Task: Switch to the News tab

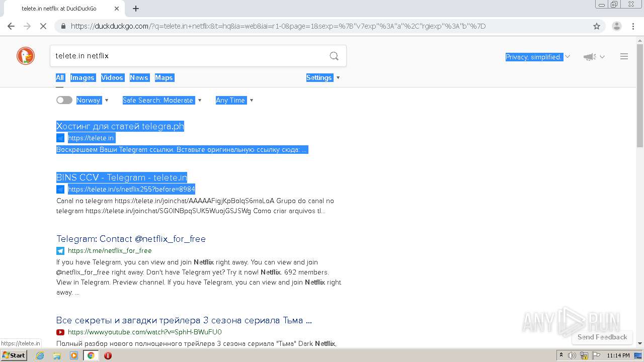Action: [139, 77]
